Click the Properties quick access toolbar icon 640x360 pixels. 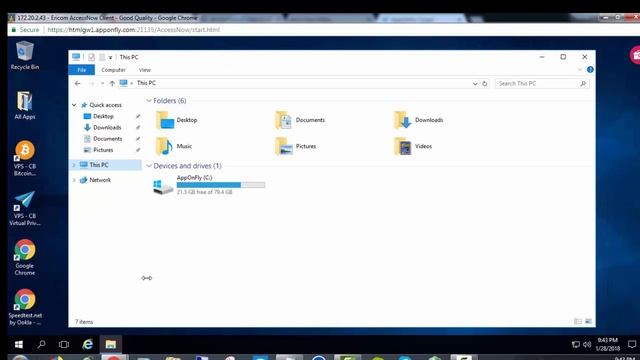pos(91,57)
